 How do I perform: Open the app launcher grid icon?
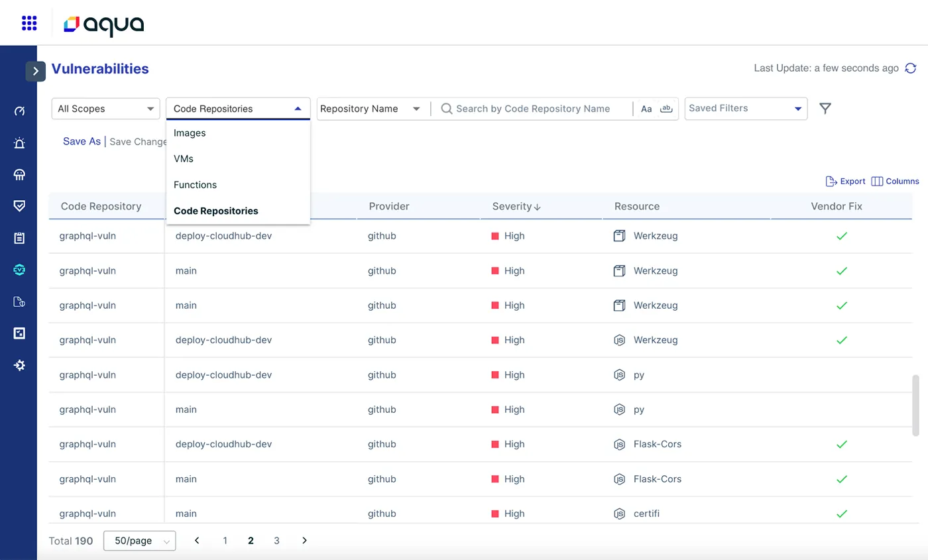click(x=29, y=24)
